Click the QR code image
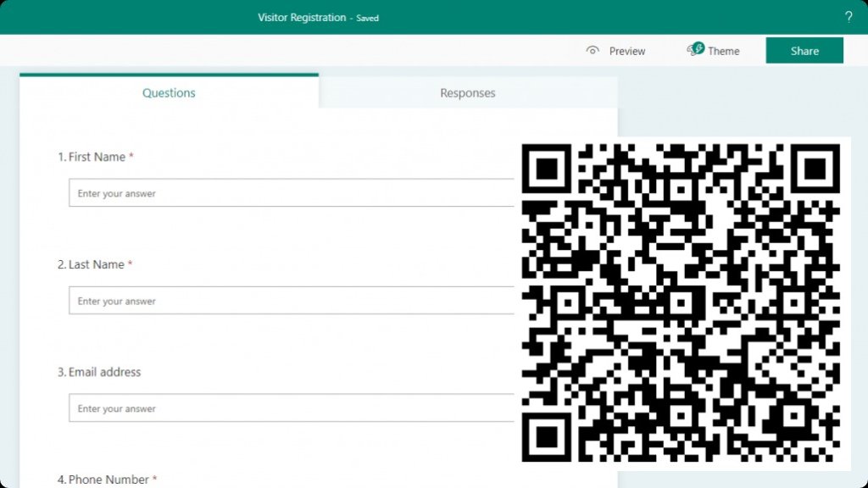The image size is (868, 488). click(687, 301)
